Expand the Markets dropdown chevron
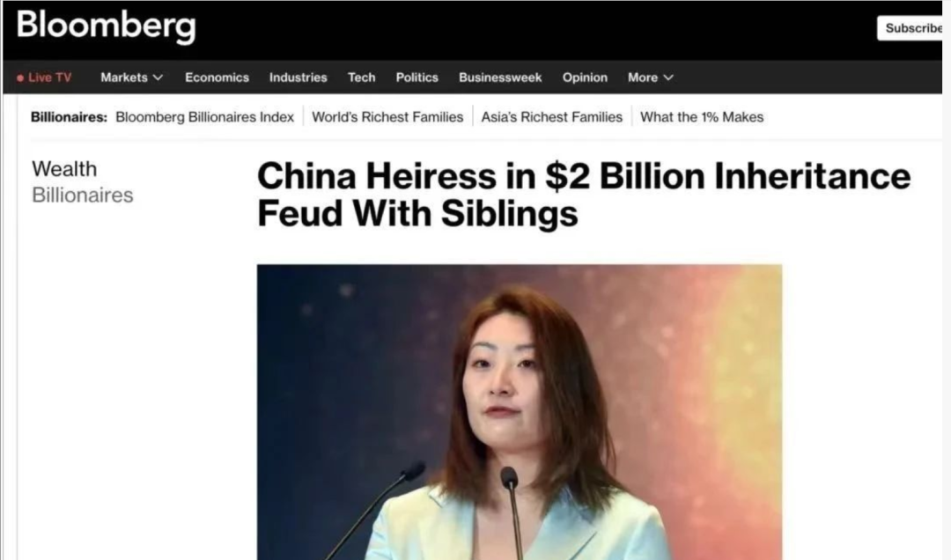 pyautogui.click(x=158, y=77)
